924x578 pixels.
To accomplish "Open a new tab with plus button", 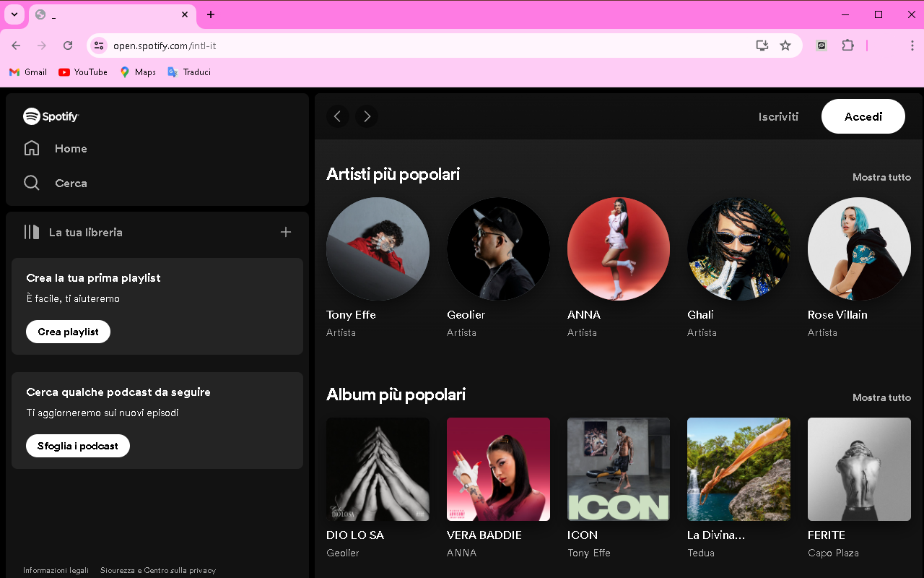I will pos(211,14).
